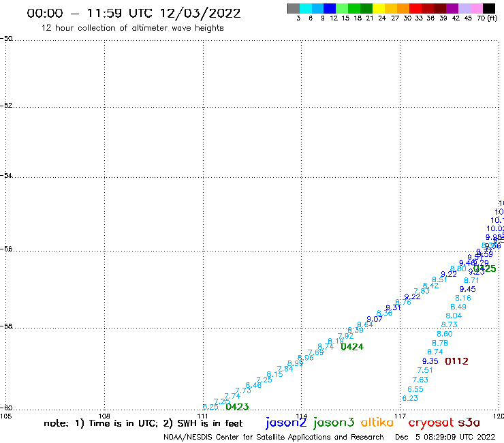
Task: Click the wave height value '8.36'
Action: tap(384, 313)
